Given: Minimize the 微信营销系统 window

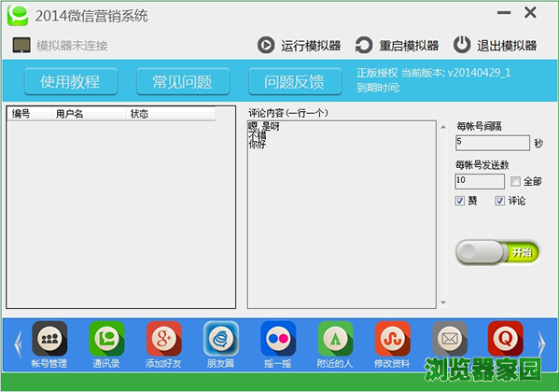Looking at the screenshot, I should [504, 13].
